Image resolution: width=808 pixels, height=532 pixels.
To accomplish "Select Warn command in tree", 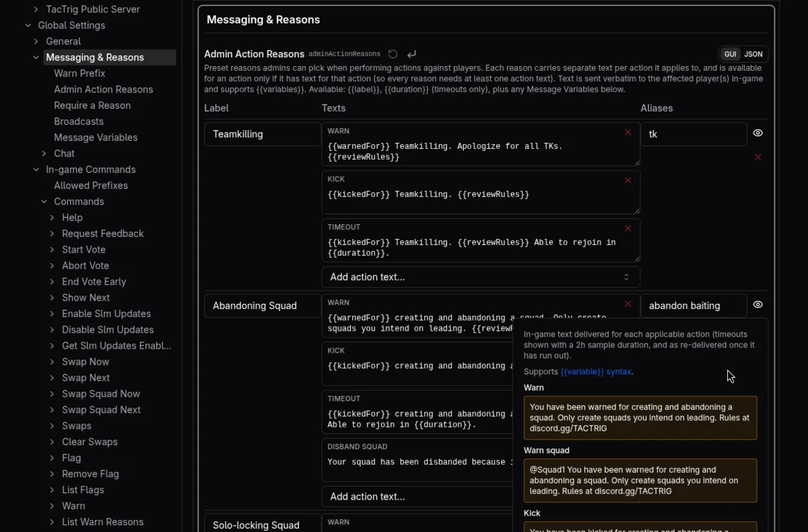I will (x=73, y=506).
